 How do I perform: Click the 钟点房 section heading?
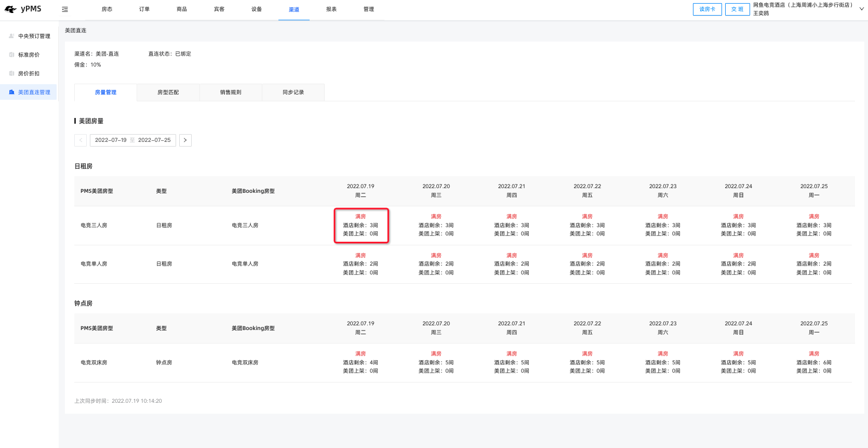(84, 304)
